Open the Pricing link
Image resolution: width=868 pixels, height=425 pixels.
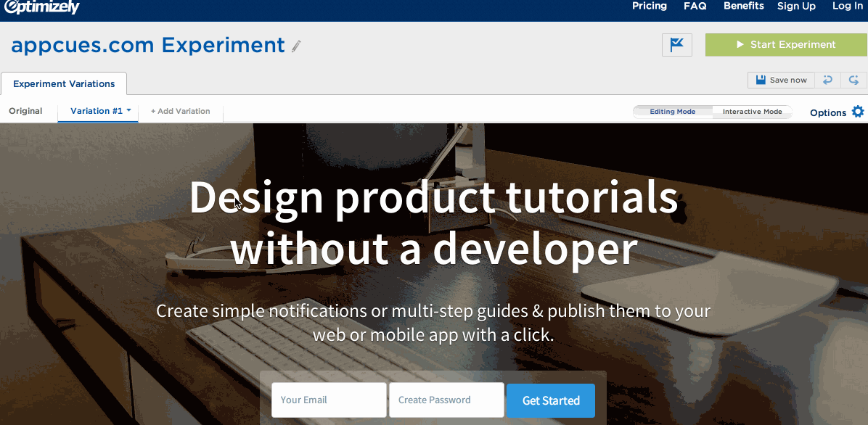click(x=650, y=6)
